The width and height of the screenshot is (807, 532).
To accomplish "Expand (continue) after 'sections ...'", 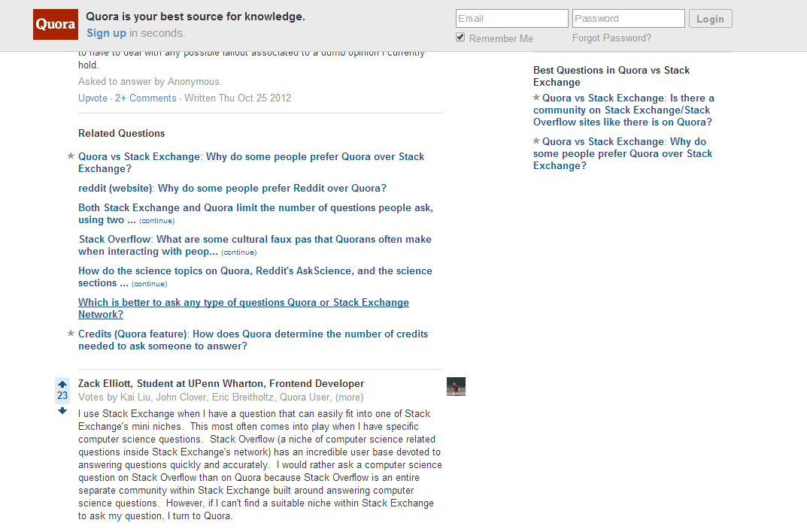I will click(149, 284).
